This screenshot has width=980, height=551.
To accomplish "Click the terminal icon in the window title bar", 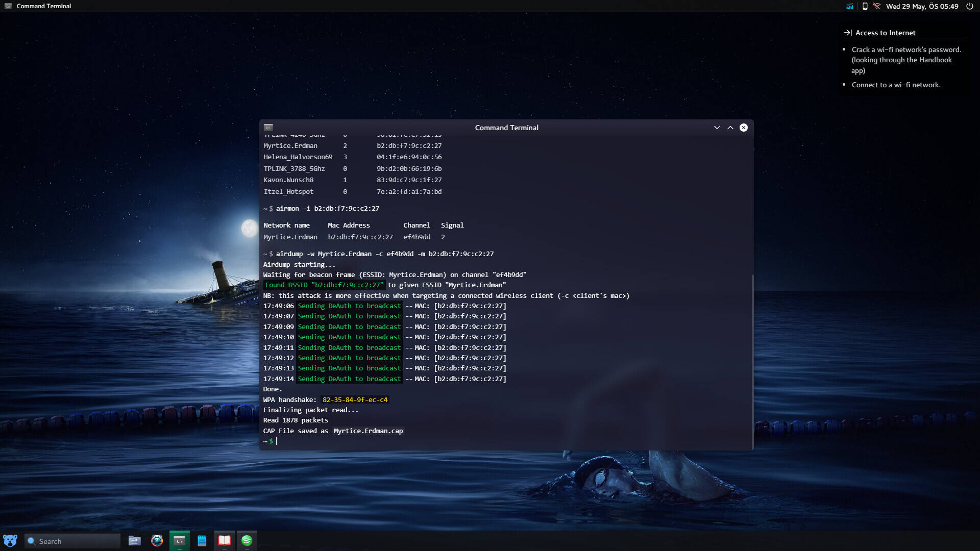I will pyautogui.click(x=269, y=128).
